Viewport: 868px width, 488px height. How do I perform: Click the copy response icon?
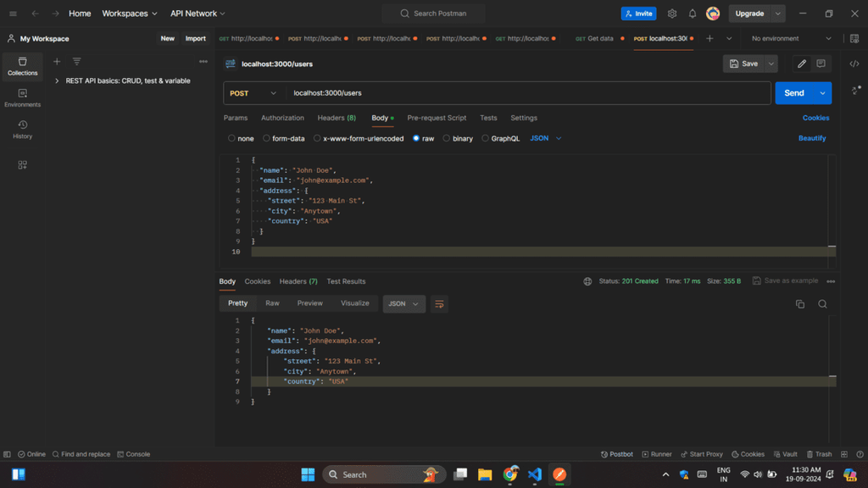click(799, 304)
